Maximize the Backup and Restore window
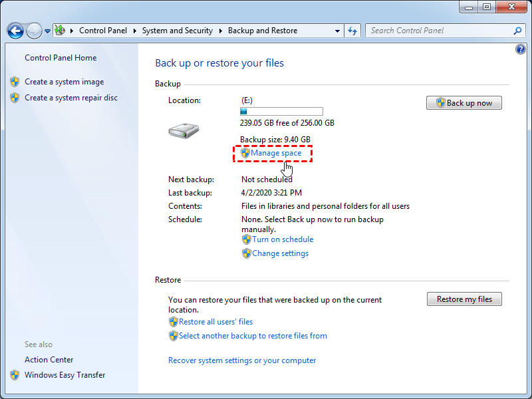 (x=487, y=7)
